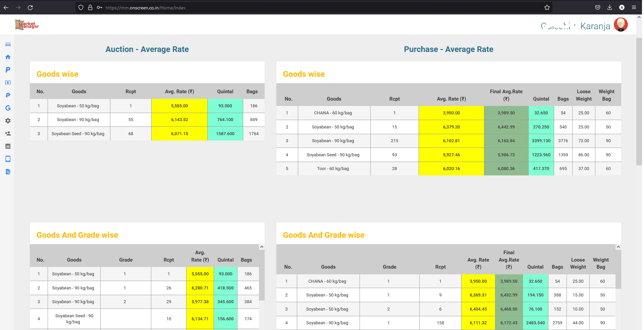Click the Auction grade table scroll-up arrow
This screenshot has height=330, width=644.
tap(262, 247)
